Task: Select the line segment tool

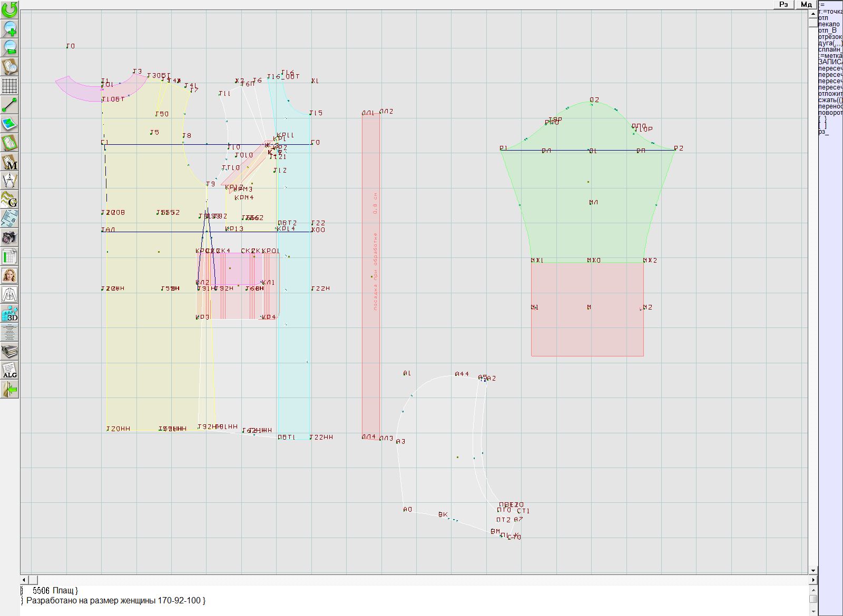Action: tap(9, 105)
